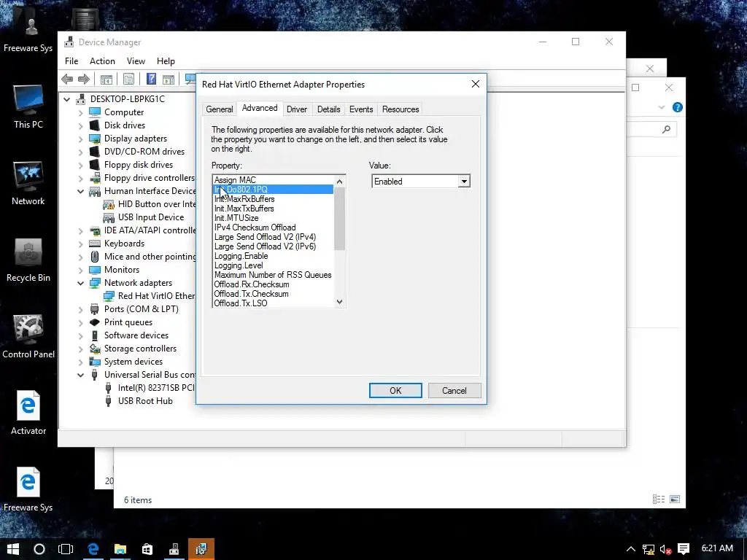747x560 pixels.
Task: Open the Store icon on the taskbar
Action: (x=147, y=549)
